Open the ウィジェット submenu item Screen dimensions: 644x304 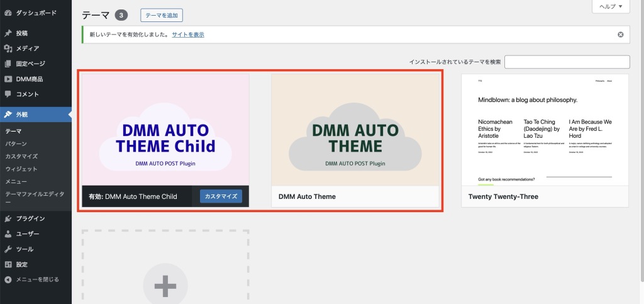coord(21,169)
